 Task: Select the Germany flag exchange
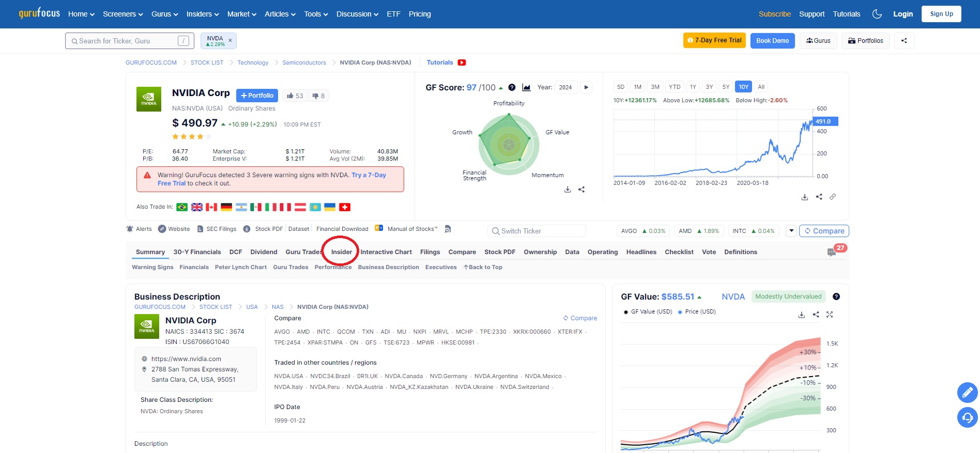(x=226, y=207)
